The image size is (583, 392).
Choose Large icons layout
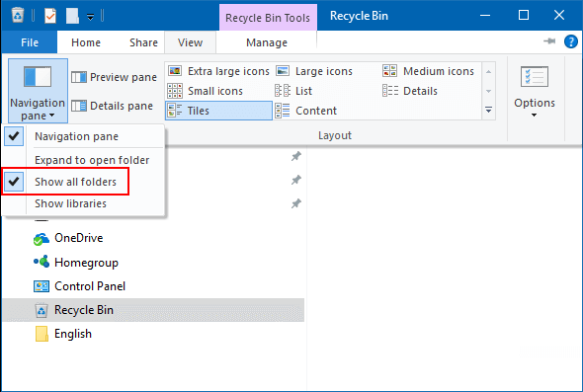coord(314,70)
